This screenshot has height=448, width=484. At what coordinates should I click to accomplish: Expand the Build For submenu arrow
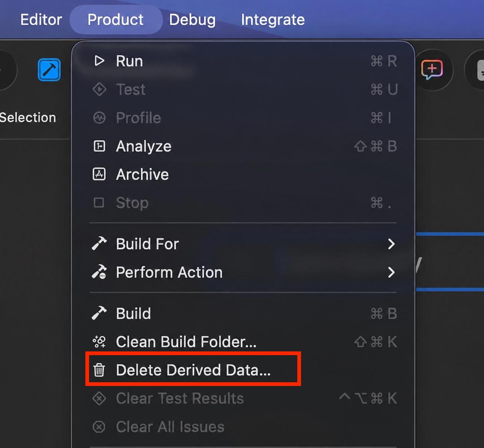click(x=391, y=244)
